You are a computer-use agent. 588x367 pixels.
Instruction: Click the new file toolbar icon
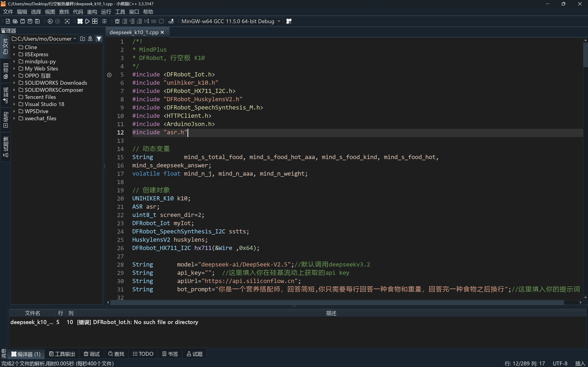coord(8,21)
